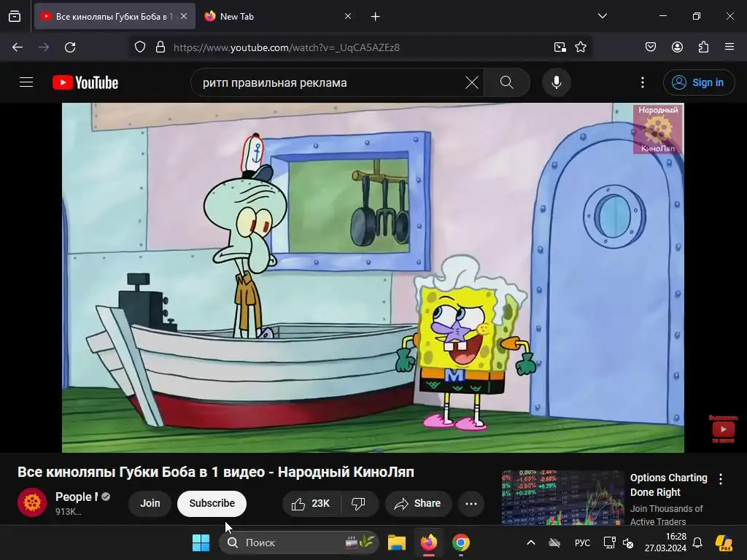
Task: Open the Copilot PRE taskbar icon
Action: [724, 542]
